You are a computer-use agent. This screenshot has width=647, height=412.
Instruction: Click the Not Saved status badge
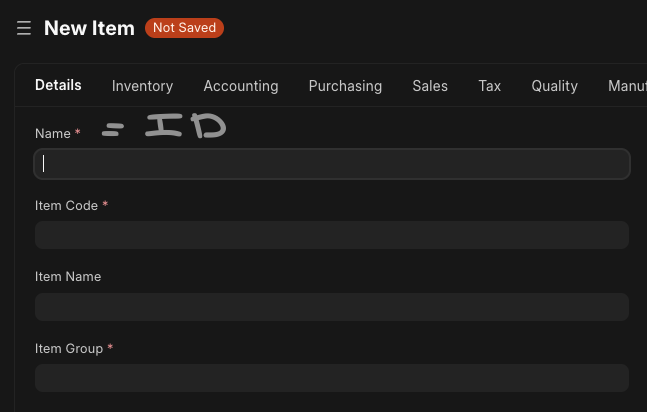pos(184,28)
